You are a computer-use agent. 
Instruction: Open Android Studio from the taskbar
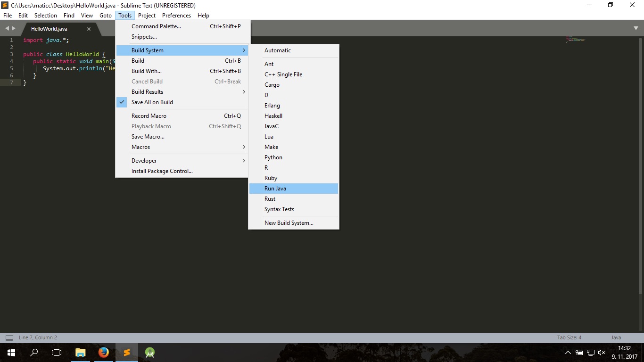(x=150, y=353)
